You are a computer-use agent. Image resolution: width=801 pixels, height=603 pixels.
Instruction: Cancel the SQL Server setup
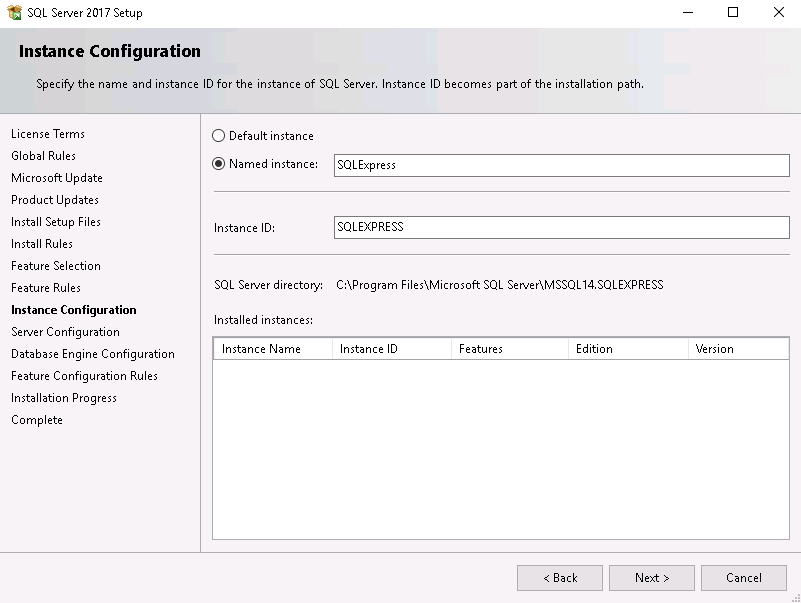coord(743,578)
